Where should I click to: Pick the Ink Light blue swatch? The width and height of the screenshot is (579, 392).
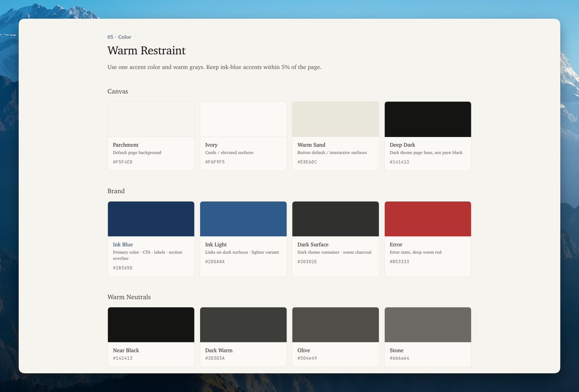tap(243, 219)
